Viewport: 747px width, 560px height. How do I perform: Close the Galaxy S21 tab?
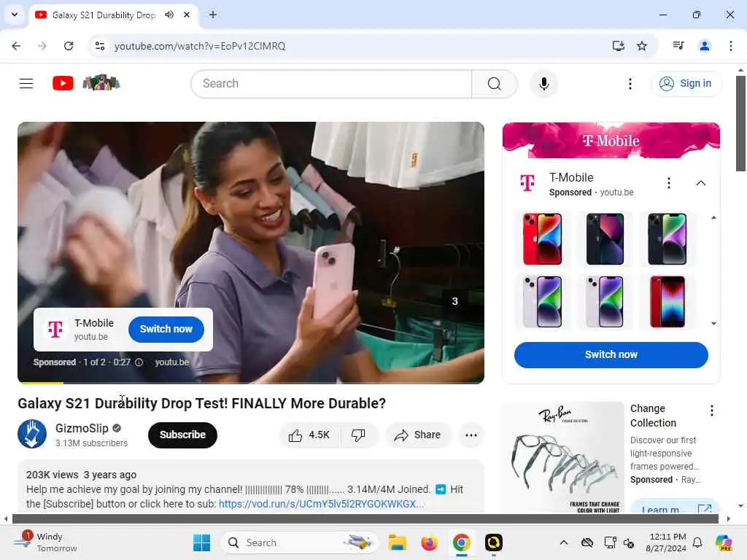[x=187, y=15]
